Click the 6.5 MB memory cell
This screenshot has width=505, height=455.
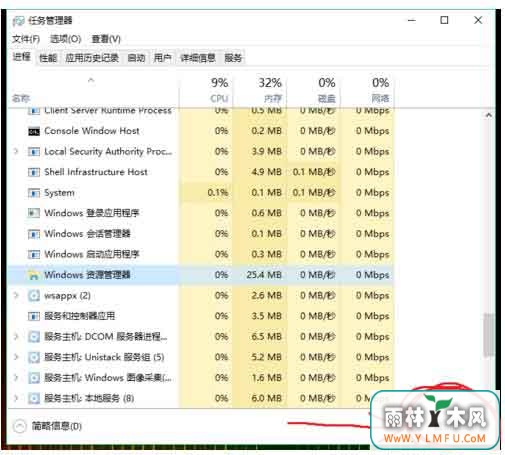pos(267,337)
